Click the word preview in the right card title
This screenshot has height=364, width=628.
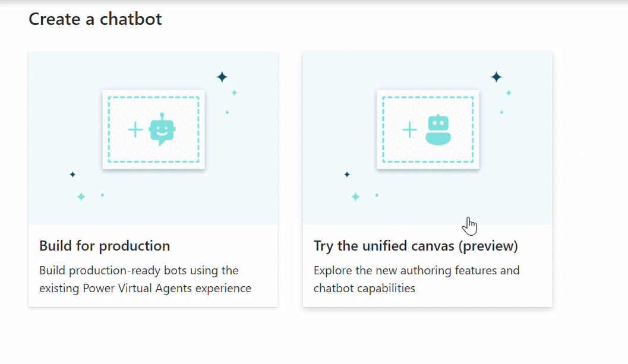click(488, 246)
